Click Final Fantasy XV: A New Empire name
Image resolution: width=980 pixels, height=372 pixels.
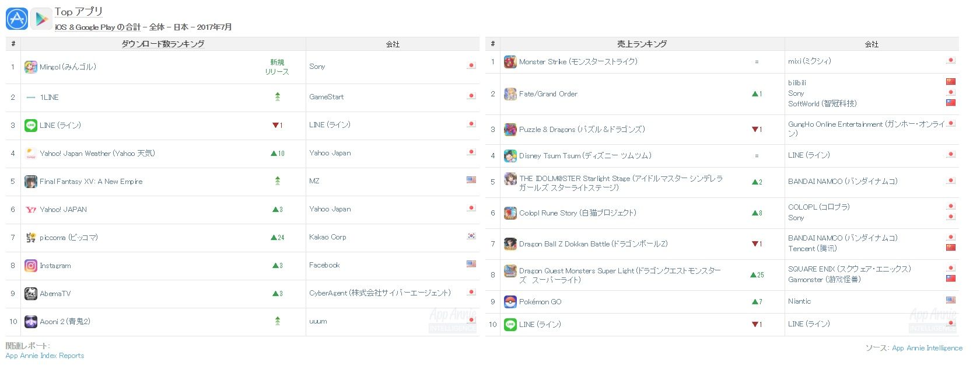(91, 182)
